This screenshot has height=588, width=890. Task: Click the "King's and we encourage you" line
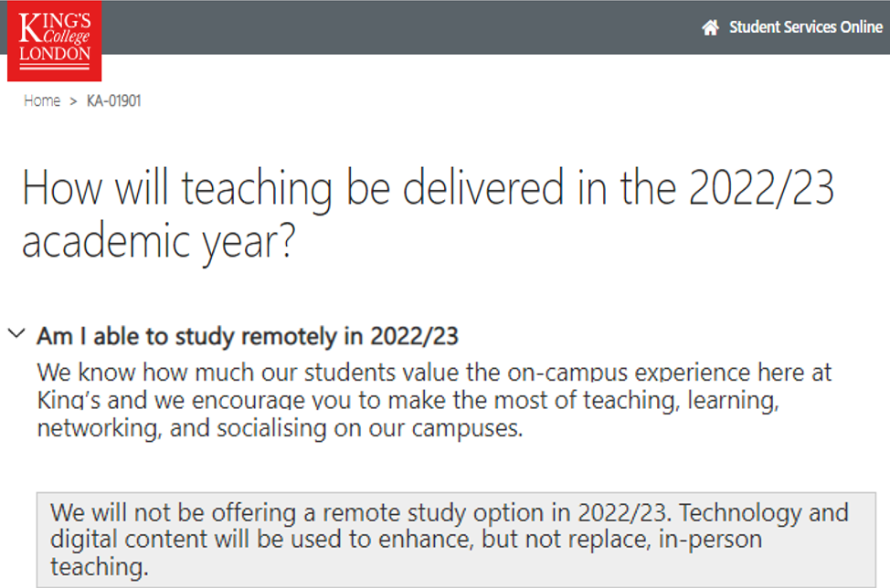coord(408,401)
